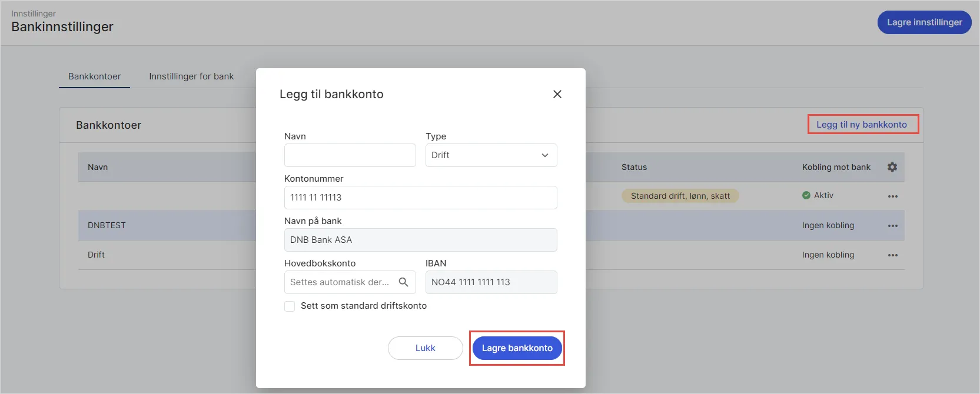980x394 pixels.
Task: Switch to Bankkontoer tab
Action: [94, 76]
